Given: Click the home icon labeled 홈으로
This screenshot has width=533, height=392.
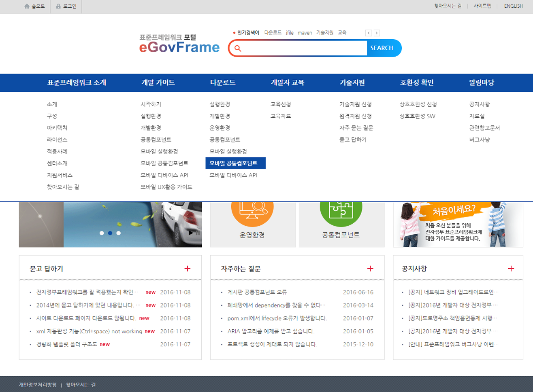Looking at the screenshot, I should (27, 6).
